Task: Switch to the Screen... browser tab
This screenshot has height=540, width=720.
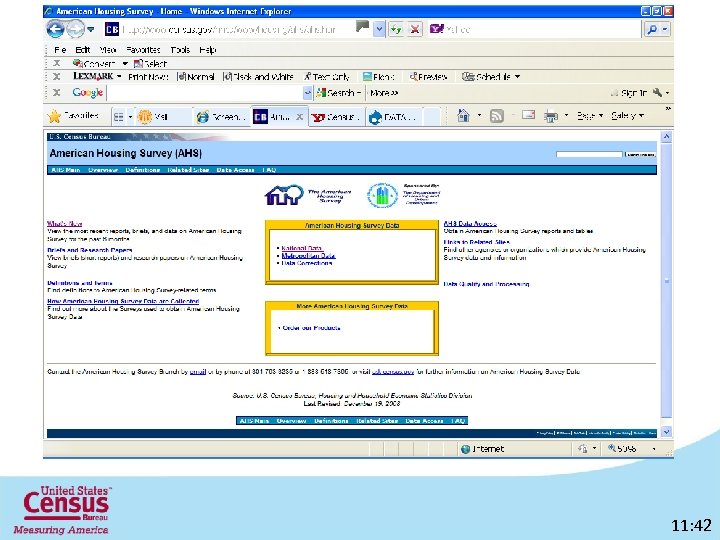Action: [x=221, y=117]
